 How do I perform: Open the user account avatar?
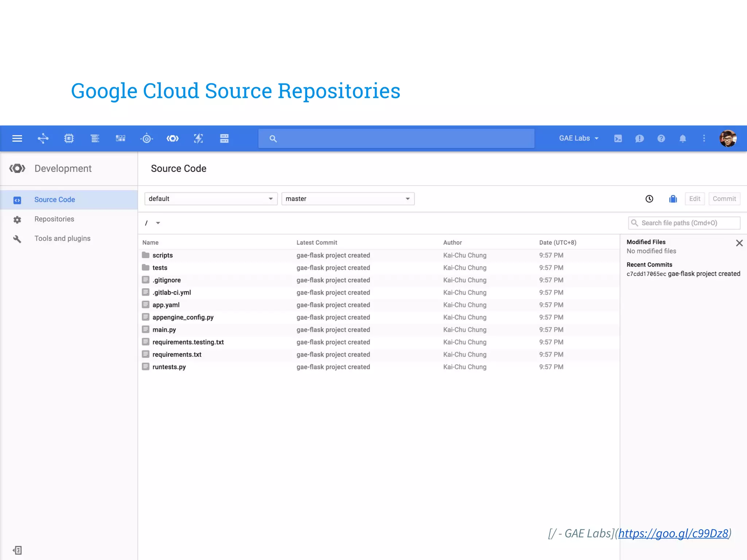tap(728, 139)
